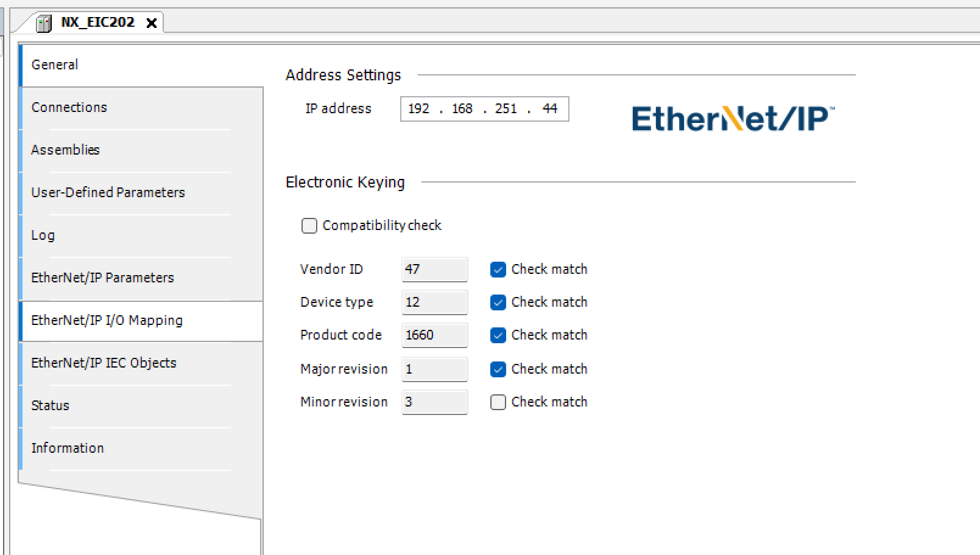The height and width of the screenshot is (555, 980).
Task: Open the Assemblies tab
Action: point(65,150)
